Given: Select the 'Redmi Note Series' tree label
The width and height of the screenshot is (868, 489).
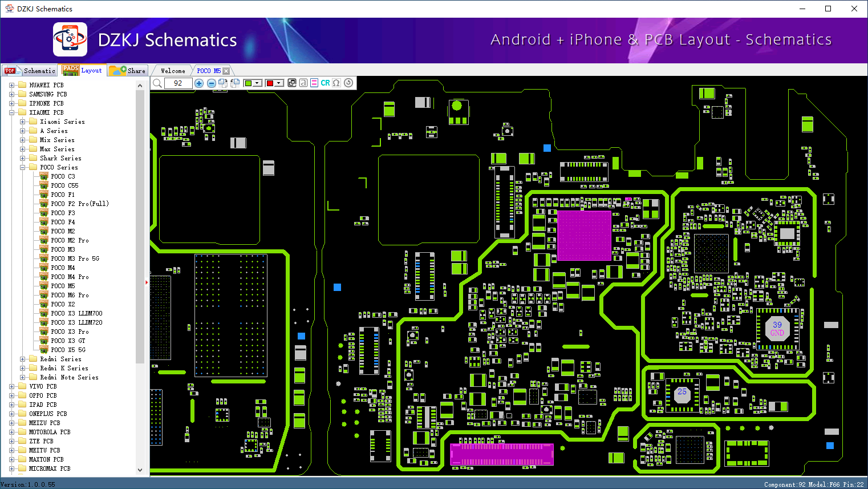Looking at the screenshot, I should click(69, 377).
